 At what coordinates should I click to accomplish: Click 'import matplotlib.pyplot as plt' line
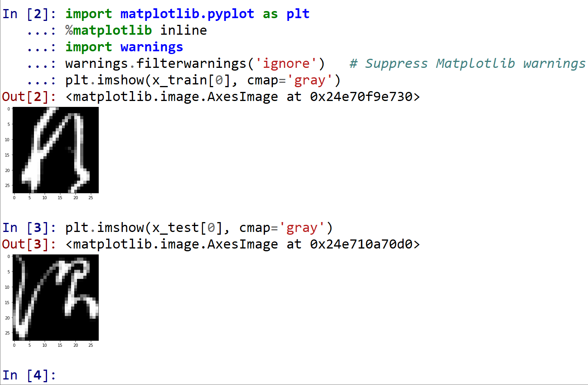(x=187, y=14)
